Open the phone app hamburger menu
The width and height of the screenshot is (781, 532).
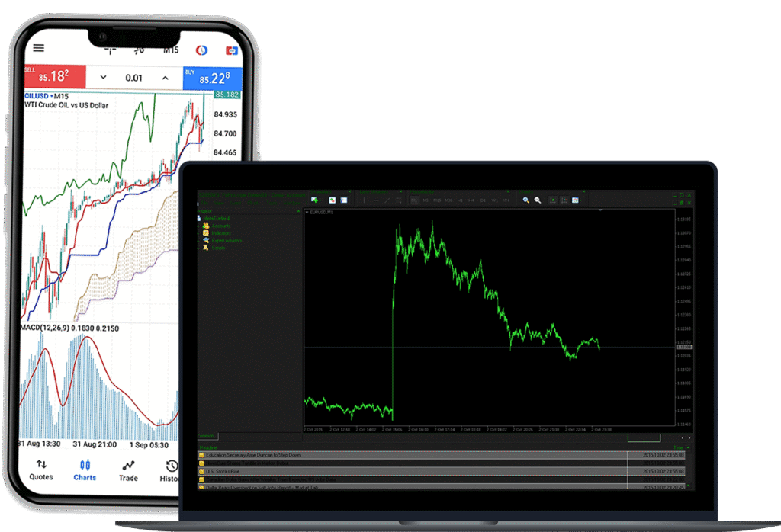pyautogui.click(x=38, y=48)
